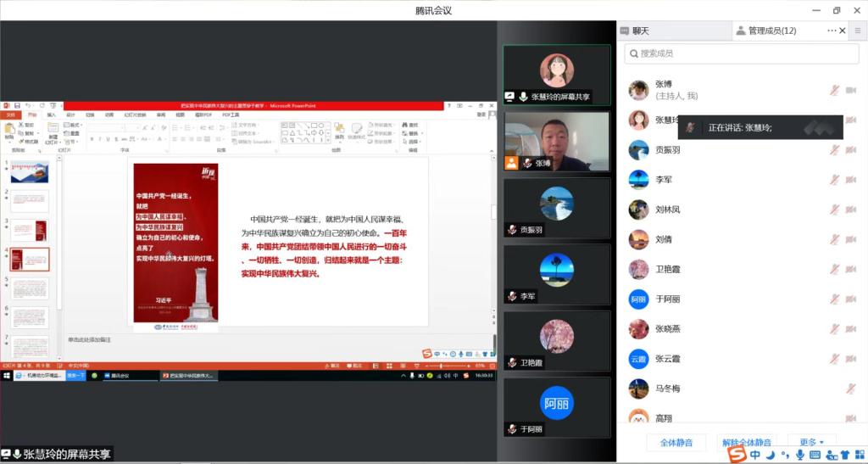Click the 全体静音 button
Screen dimensions: 868x464
point(676,442)
